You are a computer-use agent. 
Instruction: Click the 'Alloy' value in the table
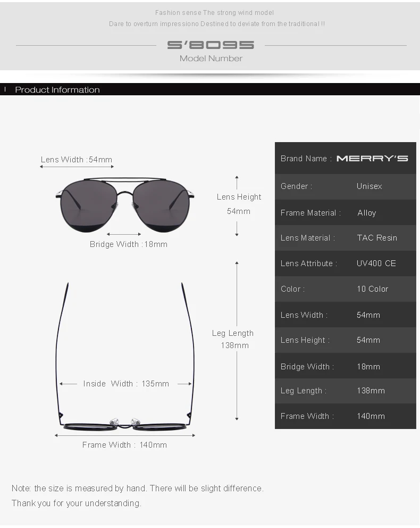[x=366, y=213]
